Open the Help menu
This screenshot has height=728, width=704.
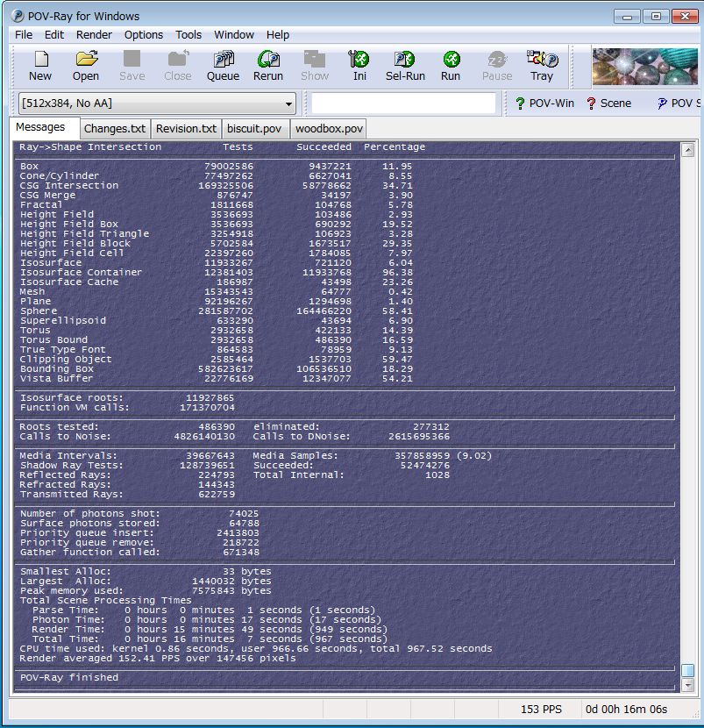point(278,35)
